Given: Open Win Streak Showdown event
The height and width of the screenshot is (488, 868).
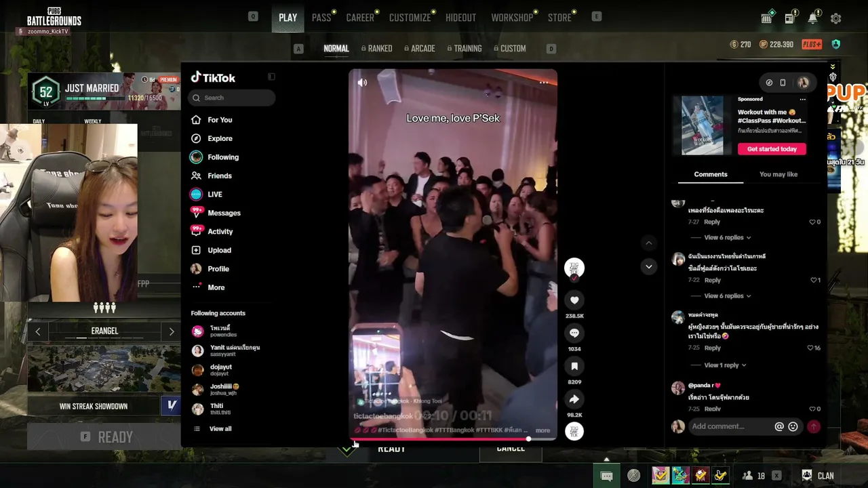Looking at the screenshot, I should [x=94, y=406].
